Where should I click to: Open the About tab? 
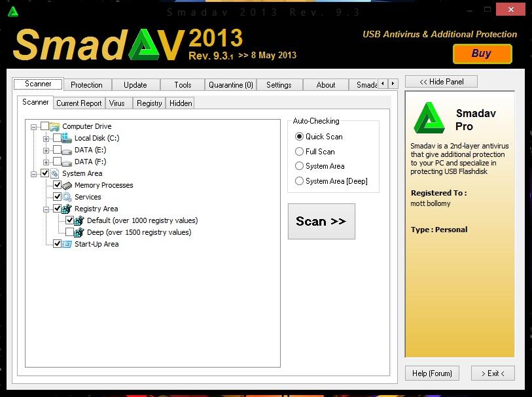coord(326,85)
